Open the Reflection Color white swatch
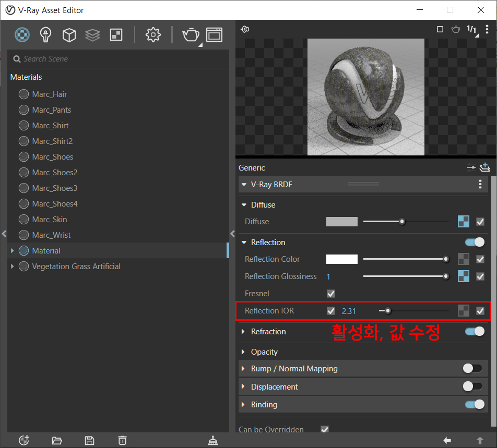 [x=341, y=259]
